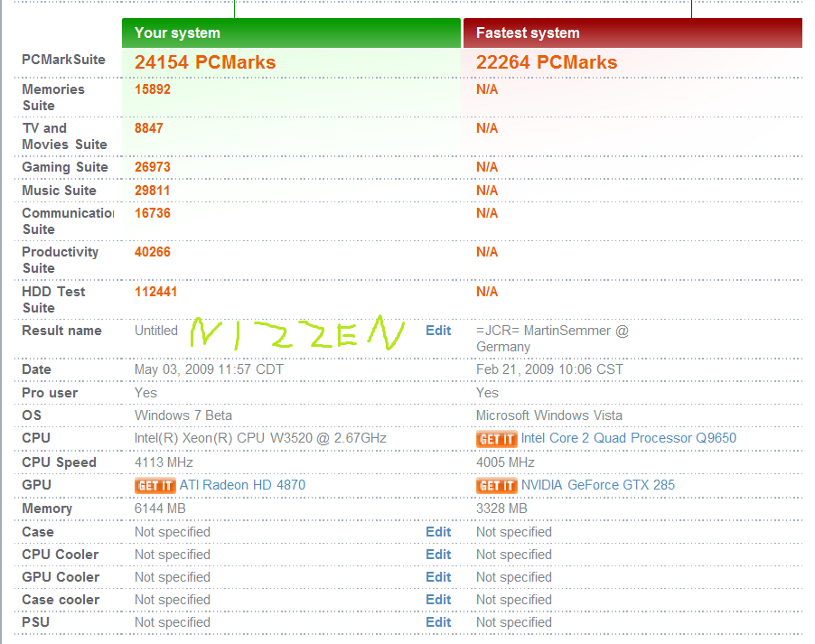Click Edit in the PSU row
Image resolution: width=815 pixels, height=644 pixels.
click(438, 622)
